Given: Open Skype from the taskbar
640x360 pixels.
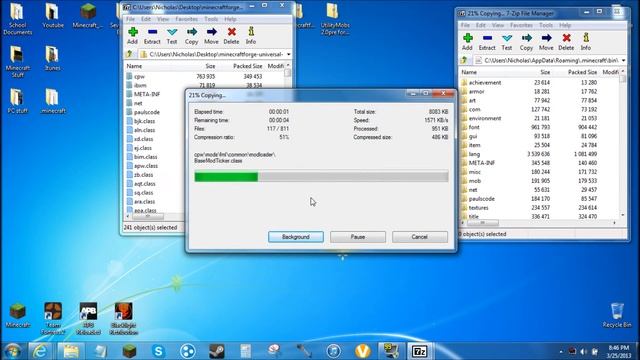Looking at the screenshot, I should pos(158,351).
